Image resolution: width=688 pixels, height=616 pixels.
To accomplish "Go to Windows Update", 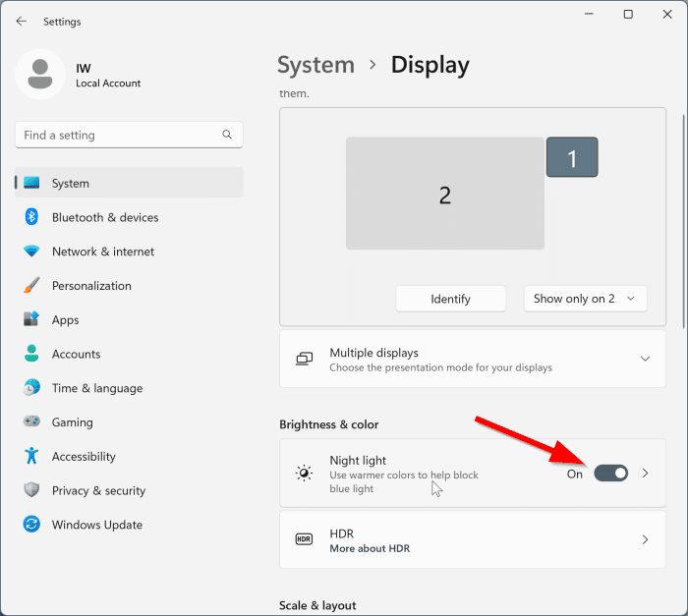I will coord(129,524).
